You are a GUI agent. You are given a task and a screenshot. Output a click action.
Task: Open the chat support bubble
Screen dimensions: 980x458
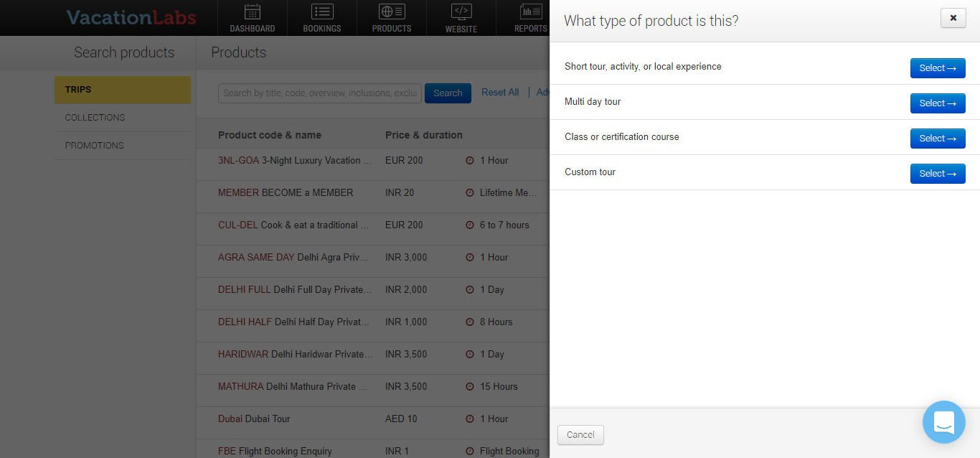(x=943, y=422)
